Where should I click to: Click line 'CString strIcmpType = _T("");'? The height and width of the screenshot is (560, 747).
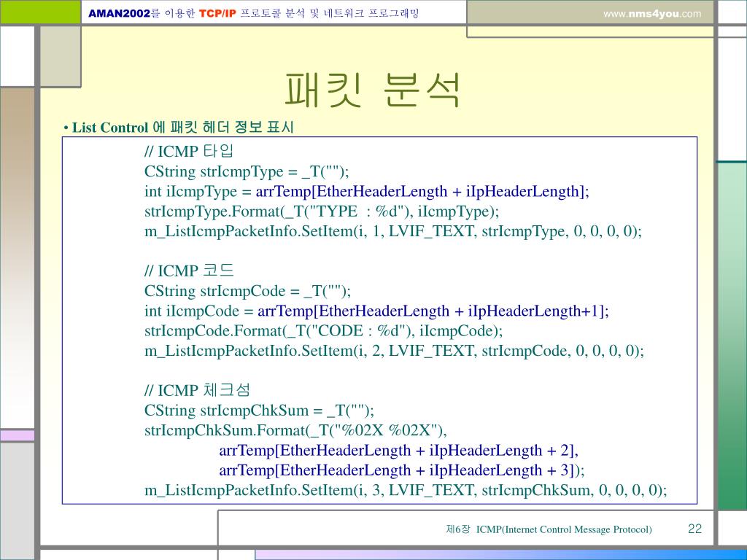[247, 171]
